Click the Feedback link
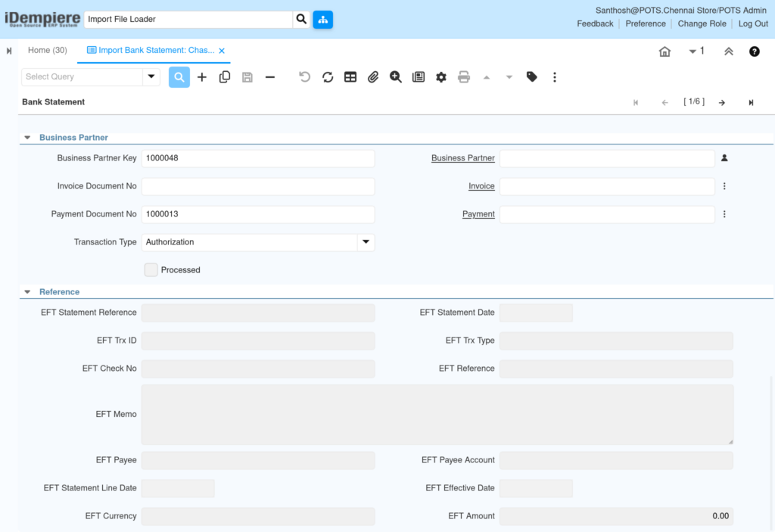775x532 pixels. [x=595, y=23]
